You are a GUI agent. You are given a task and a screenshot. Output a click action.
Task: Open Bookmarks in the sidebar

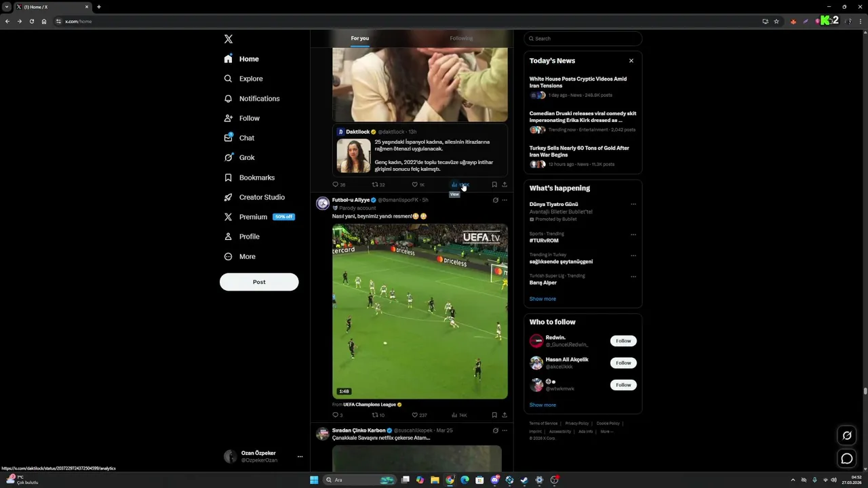(x=250, y=178)
